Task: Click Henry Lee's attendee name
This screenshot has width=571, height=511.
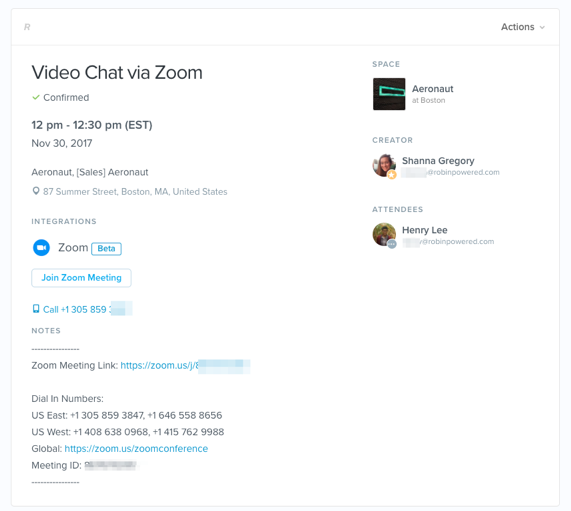Action: 425,230
